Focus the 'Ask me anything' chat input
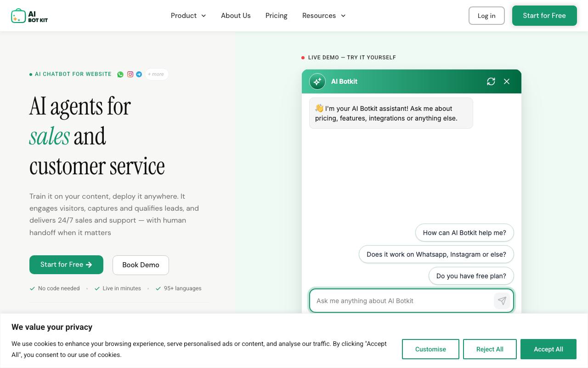This screenshot has height=368, width=588. pos(401,301)
